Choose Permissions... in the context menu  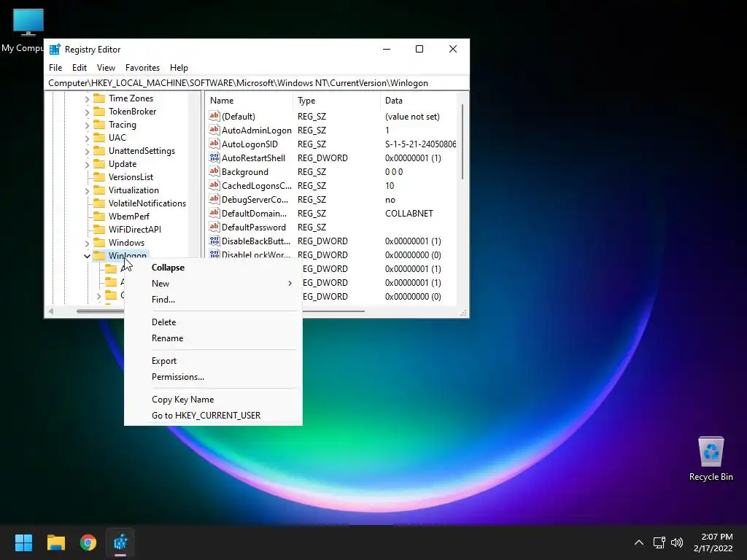pyautogui.click(x=213, y=377)
